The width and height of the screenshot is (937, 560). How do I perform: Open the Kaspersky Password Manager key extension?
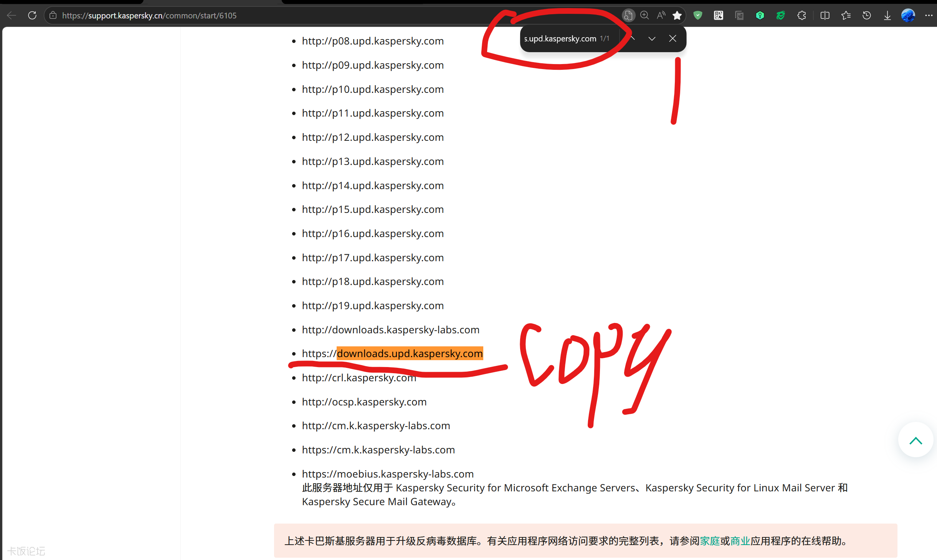click(x=760, y=16)
